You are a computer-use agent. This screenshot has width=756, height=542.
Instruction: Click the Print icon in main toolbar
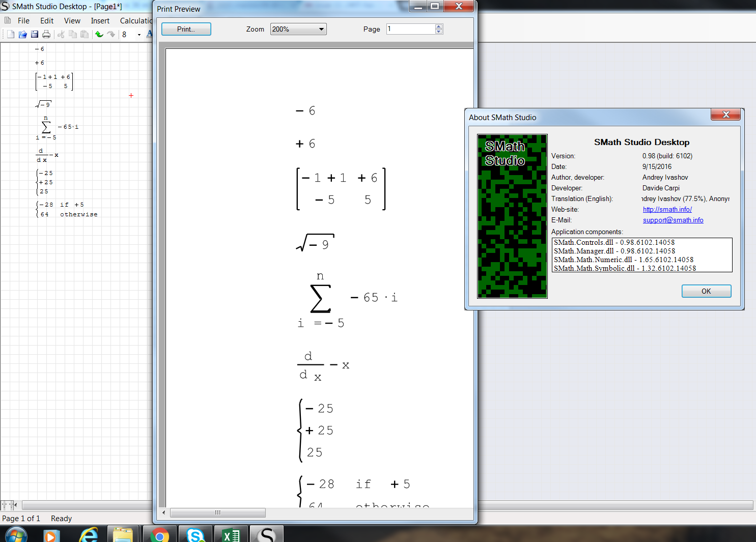pyautogui.click(x=46, y=34)
